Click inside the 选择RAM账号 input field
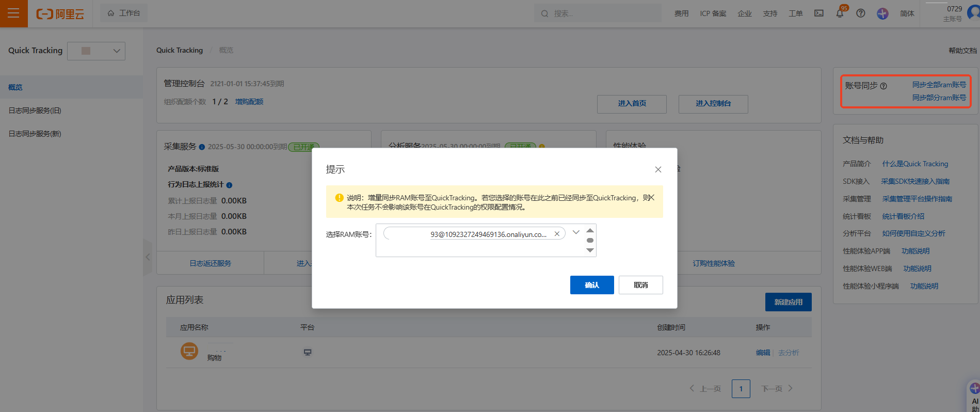Image resolution: width=980 pixels, height=412 pixels. point(486,240)
